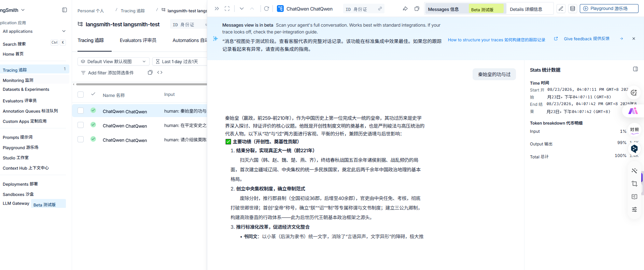Open the dark hexagon assistant icon
This screenshot has width=644, height=270.
coord(634,149)
